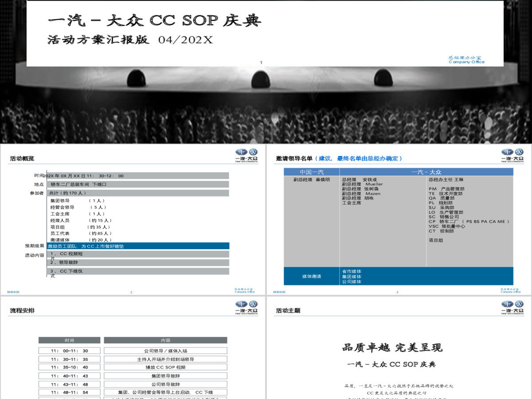Click the 副总经理 Mueller entry
Viewport: 532px width, 399px height.
(362, 184)
